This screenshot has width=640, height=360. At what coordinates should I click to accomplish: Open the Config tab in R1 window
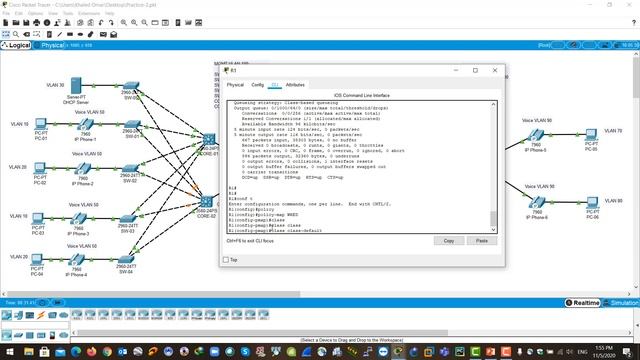pyautogui.click(x=258, y=85)
